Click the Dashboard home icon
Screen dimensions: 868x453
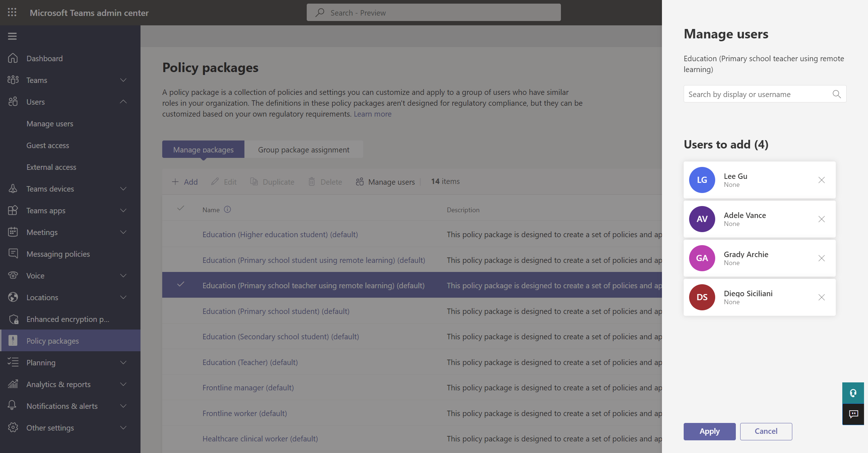pyautogui.click(x=13, y=58)
